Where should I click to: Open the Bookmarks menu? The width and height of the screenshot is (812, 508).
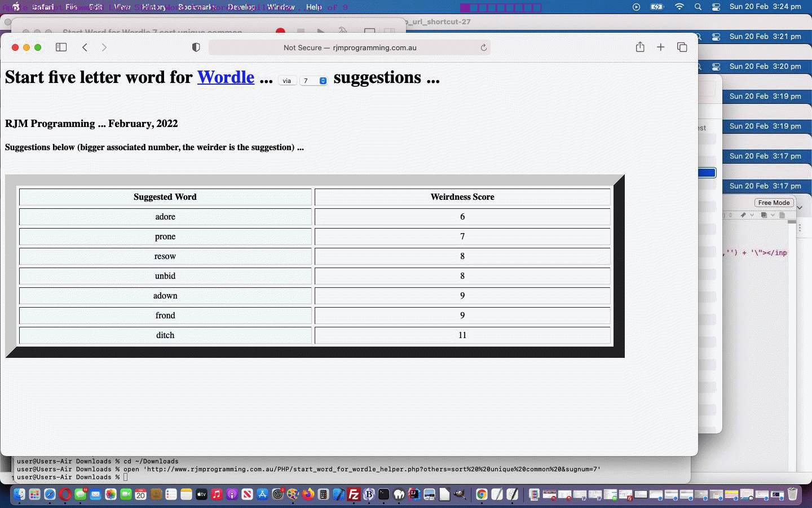197,7
